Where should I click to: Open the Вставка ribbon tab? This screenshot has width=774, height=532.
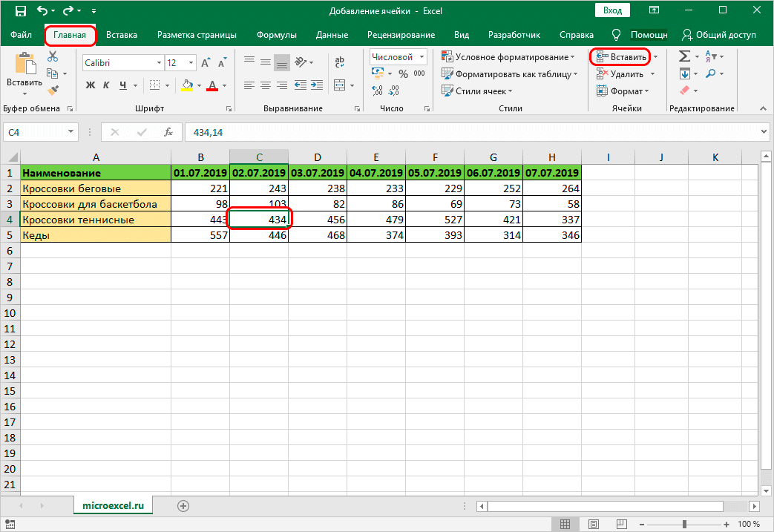(121, 35)
